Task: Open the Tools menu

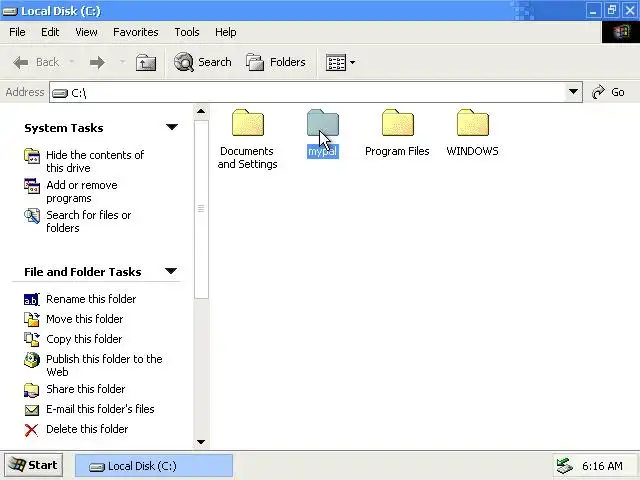Action: [187, 32]
